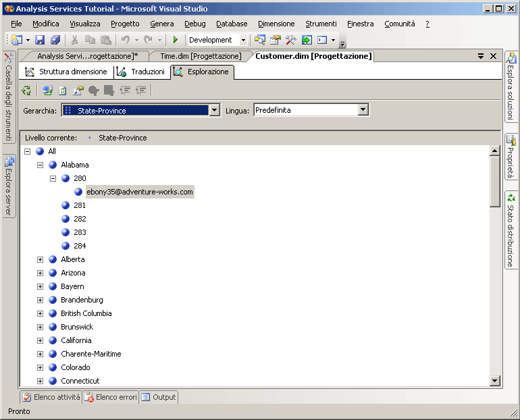This screenshot has width=520, height=420.
Task: Select the ebony35@adventure-works.com member
Action: [x=140, y=192]
